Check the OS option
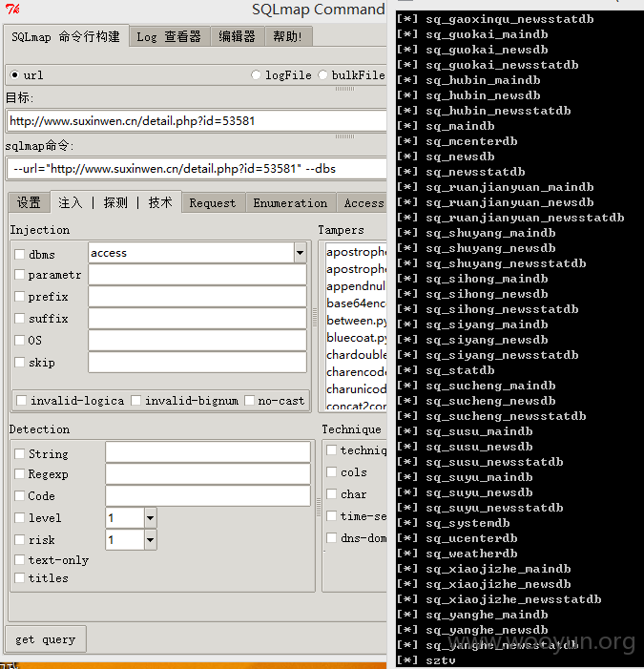This screenshot has height=669, width=644. tap(20, 340)
